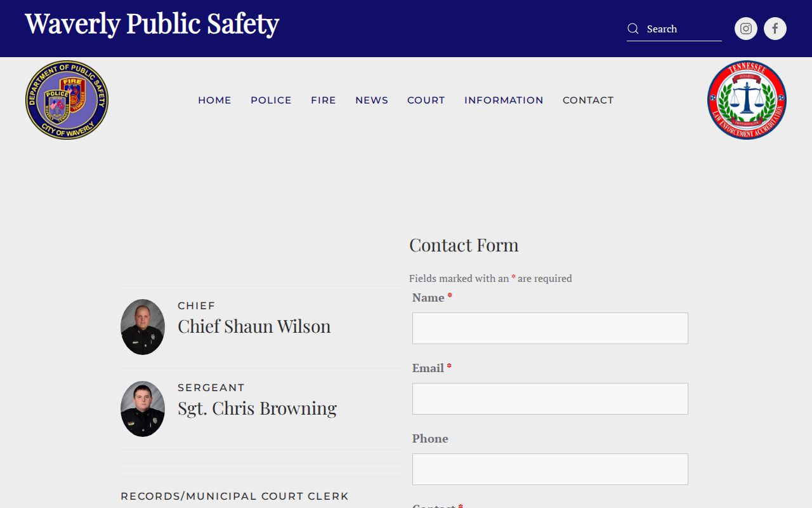Click the Records/Municipal Court Clerk label
This screenshot has width=812, height=508.
coord(235,496)
